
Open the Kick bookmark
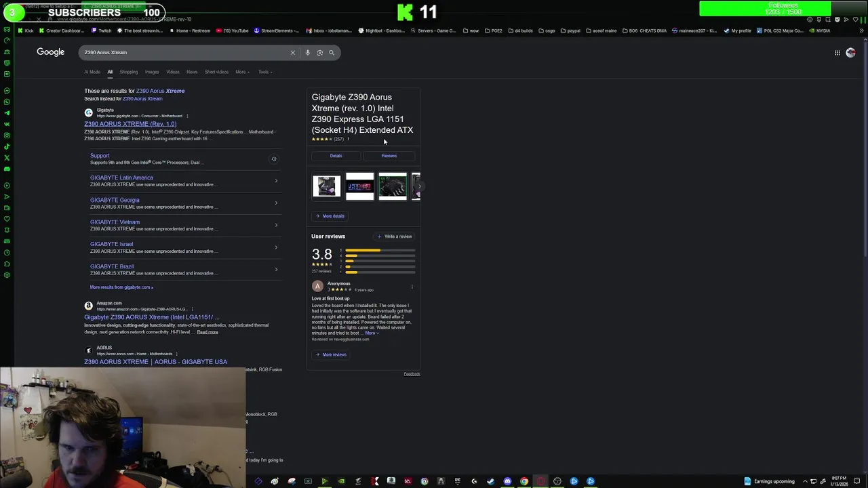pyautogui.click(x=26, y=30)
